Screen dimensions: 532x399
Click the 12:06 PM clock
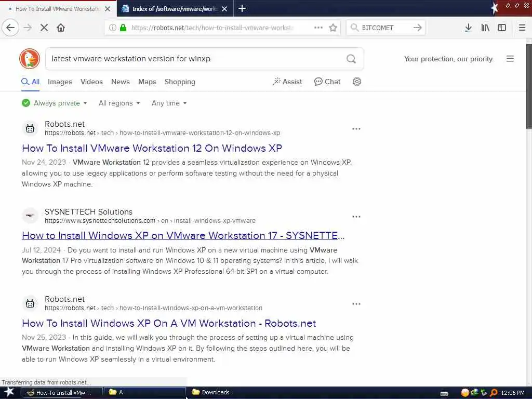(513, 393)
